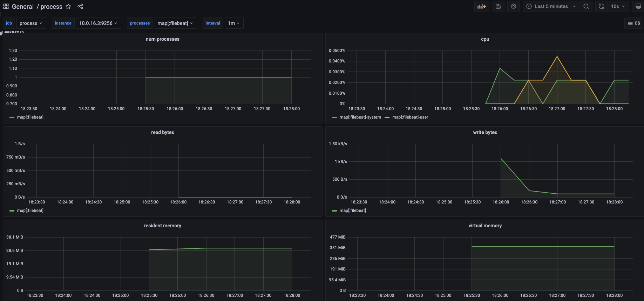Open dashboard settings gear

tap(514, 6)
